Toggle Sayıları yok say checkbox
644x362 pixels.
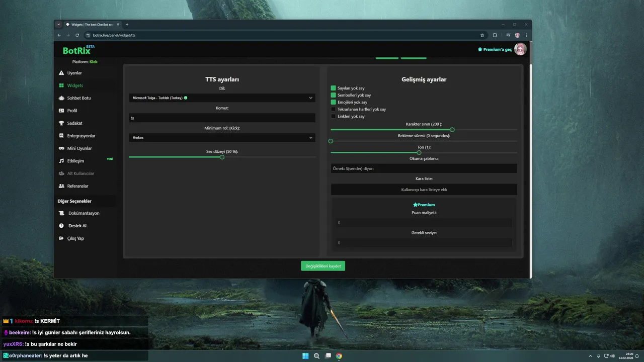click(333, 88)
